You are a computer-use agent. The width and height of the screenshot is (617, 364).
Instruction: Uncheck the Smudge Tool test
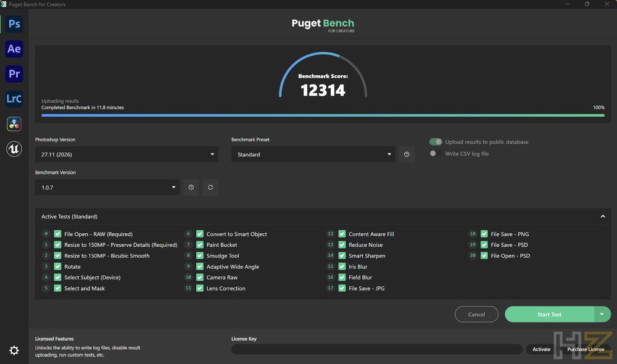(x=200, y=256)
